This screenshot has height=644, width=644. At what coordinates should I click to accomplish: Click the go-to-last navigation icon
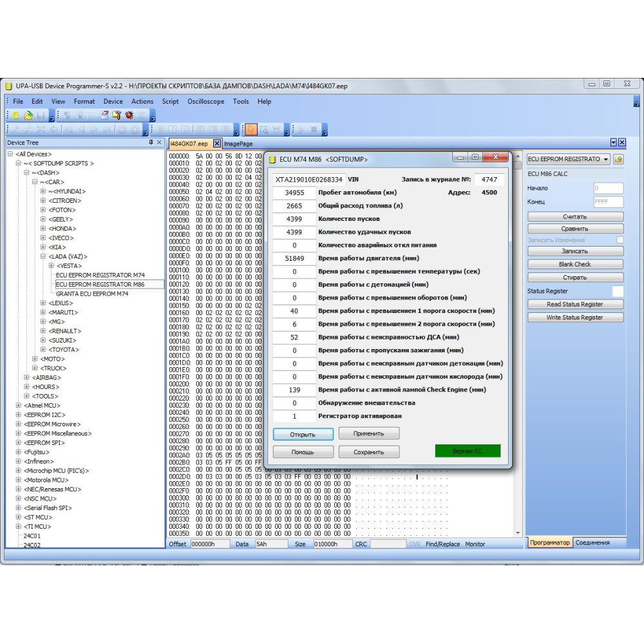[x=107, y=129]
